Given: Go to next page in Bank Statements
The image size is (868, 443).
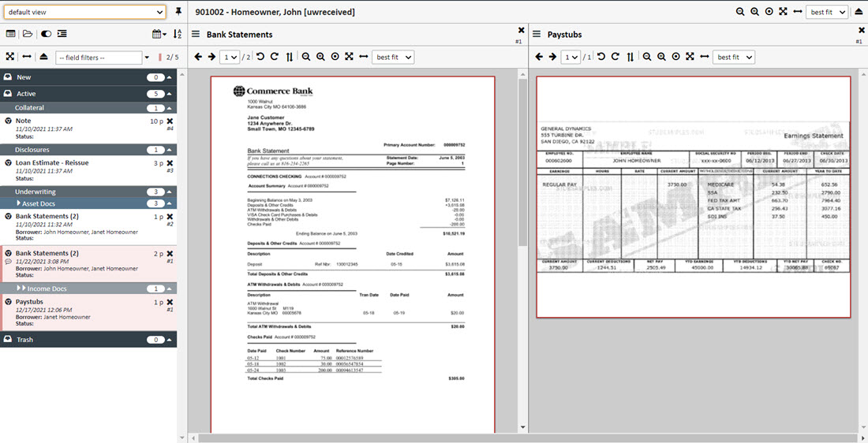Looking at the screenshot, I should tap(211, 57).
